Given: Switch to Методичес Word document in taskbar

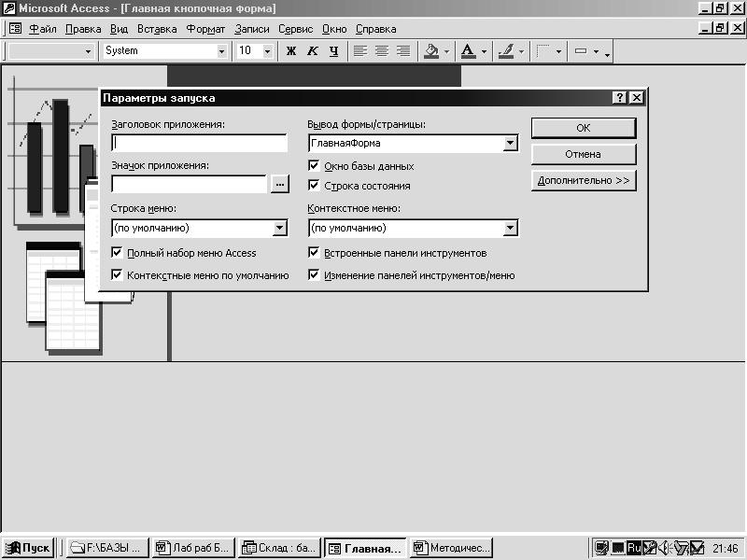Looking at the screenshot, I should pos(451,548).
